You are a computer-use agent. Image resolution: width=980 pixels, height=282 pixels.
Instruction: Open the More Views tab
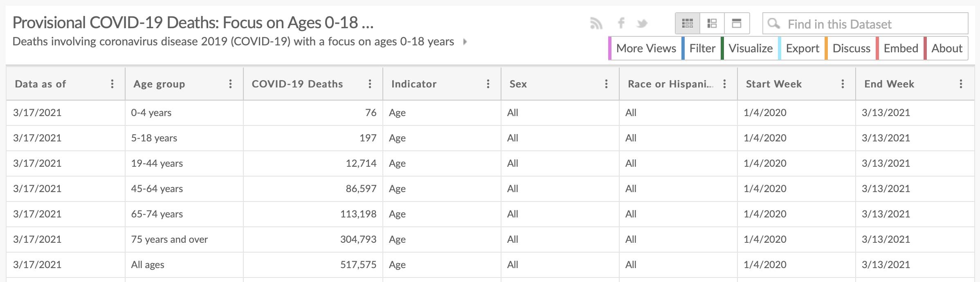[x=645, y=48]
